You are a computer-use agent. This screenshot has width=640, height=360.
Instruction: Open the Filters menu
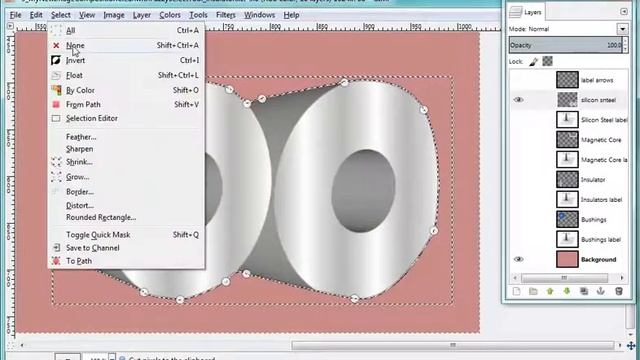point(226,15)
